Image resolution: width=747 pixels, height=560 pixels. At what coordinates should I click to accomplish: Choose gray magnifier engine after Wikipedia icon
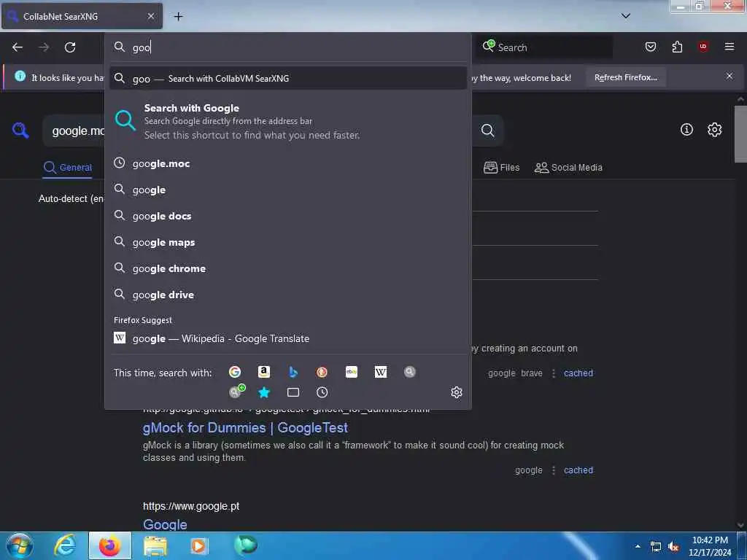pyautogui.click(x=410, y=372)
